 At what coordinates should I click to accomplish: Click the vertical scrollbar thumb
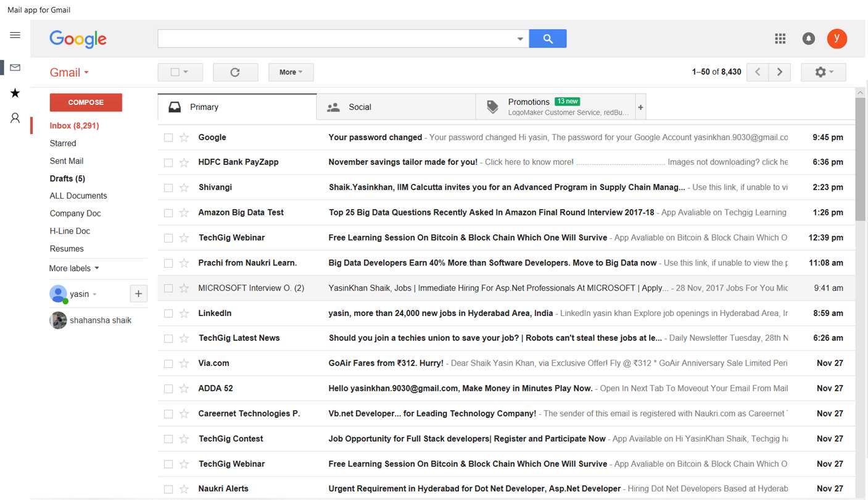pos(861,159)
